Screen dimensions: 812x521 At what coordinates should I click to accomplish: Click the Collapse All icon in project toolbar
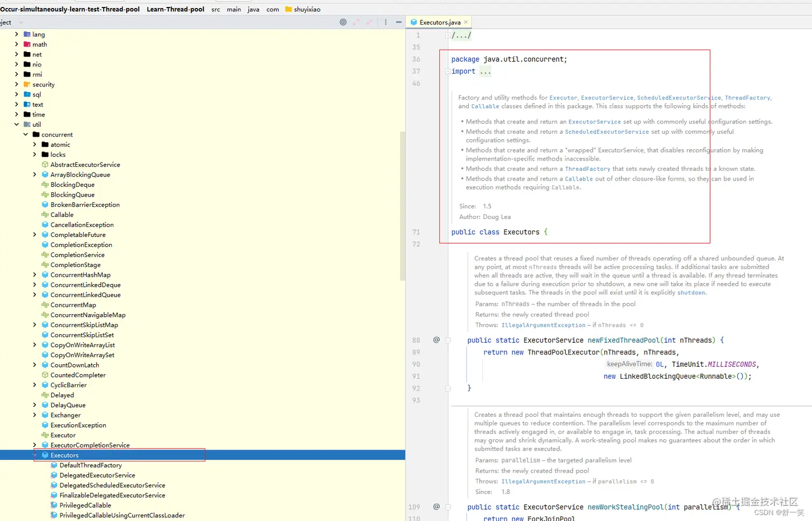point(369,22)
